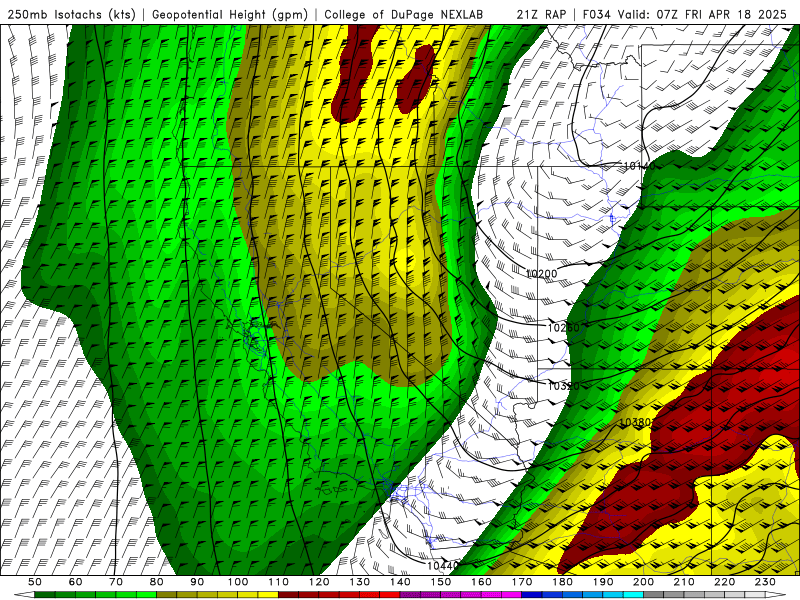Click the 220 value on the color scale
This screenshot has width=800, height=600.
pyautogui.click(x=724, y=582)
